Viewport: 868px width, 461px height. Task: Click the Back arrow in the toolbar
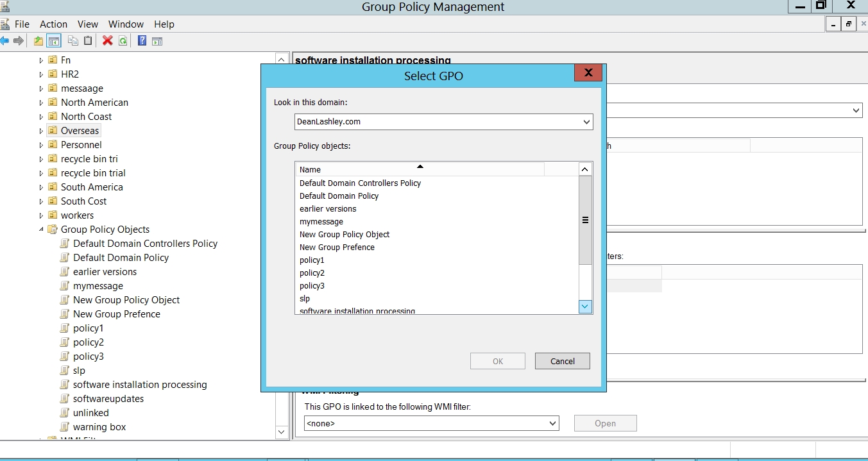click(4, 41)
